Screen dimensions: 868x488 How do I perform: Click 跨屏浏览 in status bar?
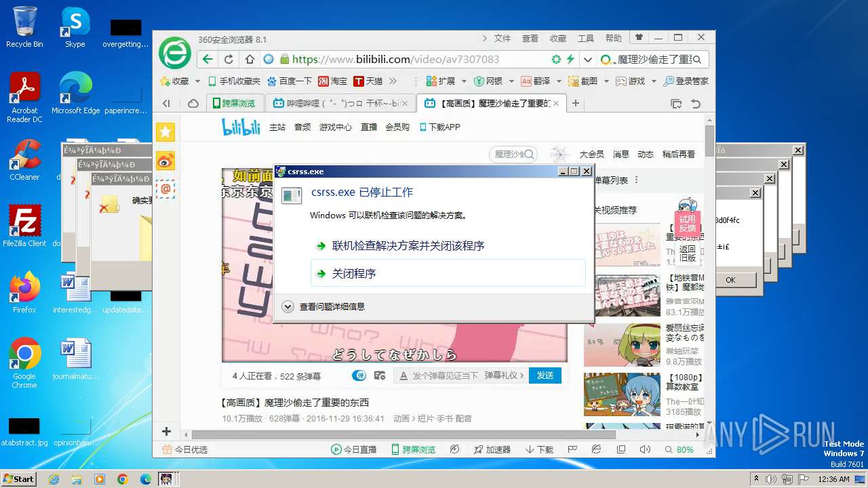tap(414, 449)
